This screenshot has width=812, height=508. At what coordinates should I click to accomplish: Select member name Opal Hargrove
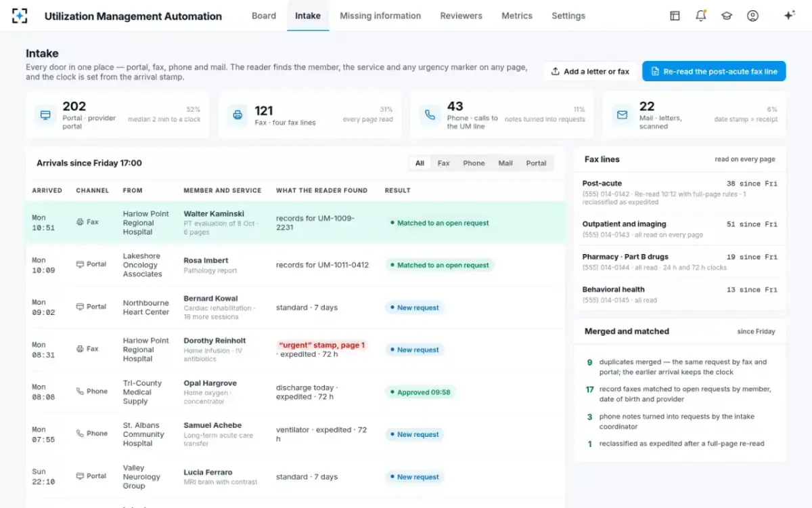[x=211, y=383]
